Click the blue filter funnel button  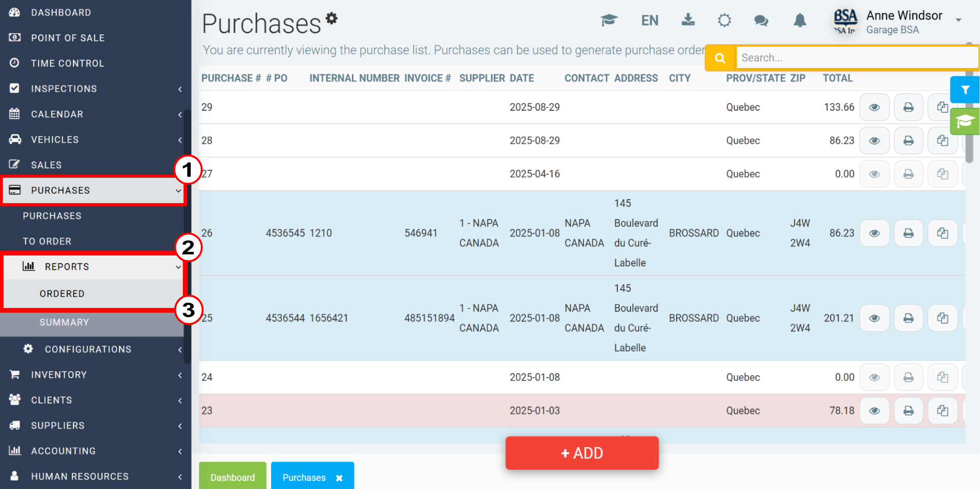(x=965, y=90)
